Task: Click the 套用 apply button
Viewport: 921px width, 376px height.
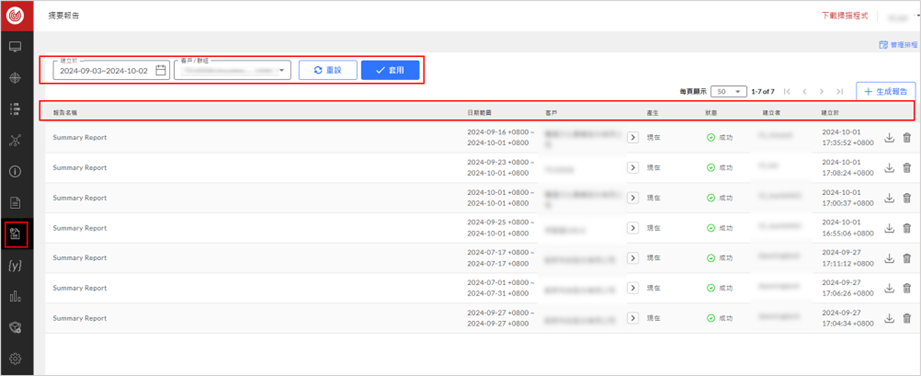Action: (x=390, y=70)
